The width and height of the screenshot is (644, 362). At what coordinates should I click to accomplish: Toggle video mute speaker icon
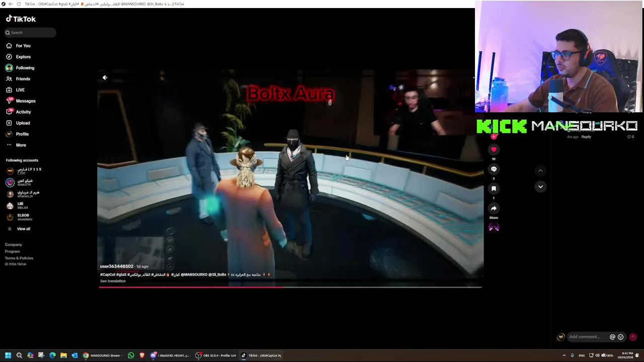(x=105, y=77)
